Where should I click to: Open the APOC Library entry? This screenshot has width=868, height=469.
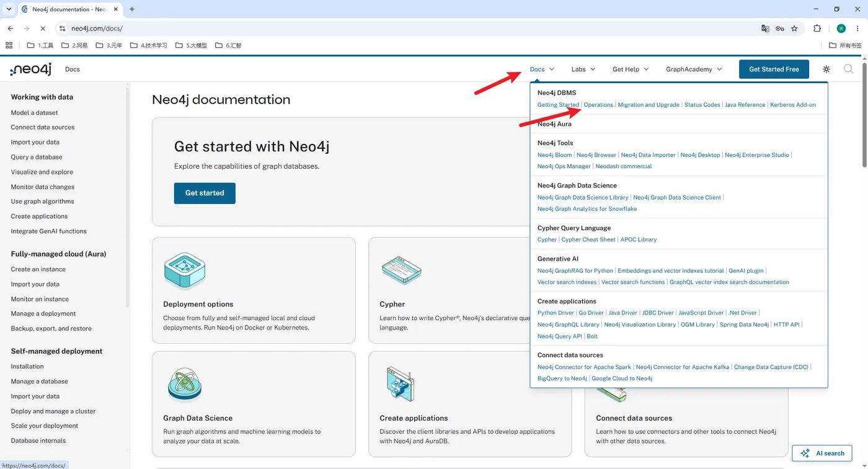pyautogui.click(x=639, y=239)
